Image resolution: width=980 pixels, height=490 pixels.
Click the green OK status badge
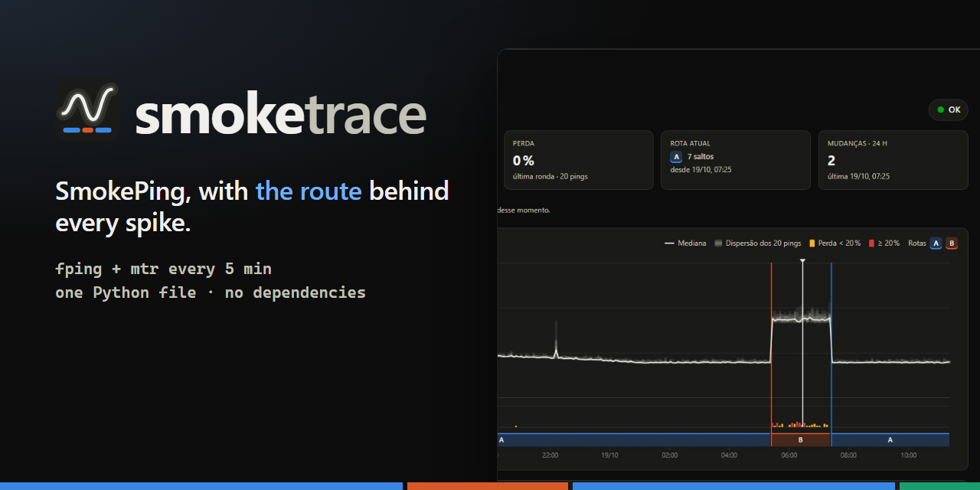[948, 109]
